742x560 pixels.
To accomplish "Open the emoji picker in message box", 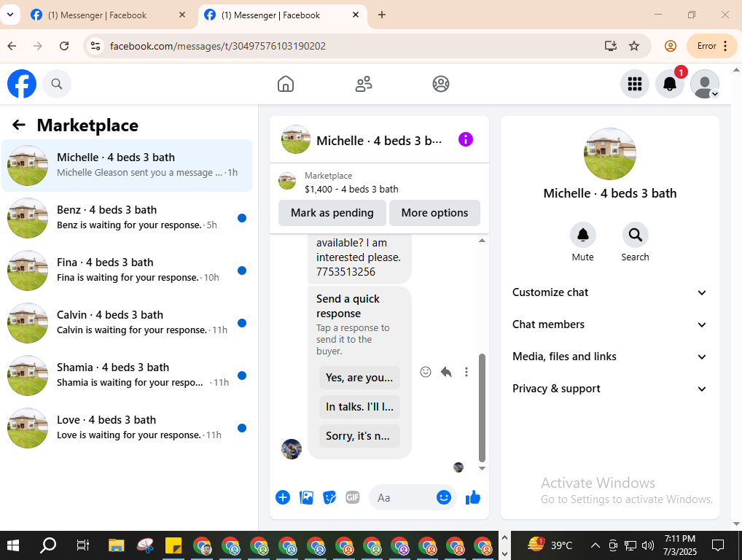I will coord(443,497).
